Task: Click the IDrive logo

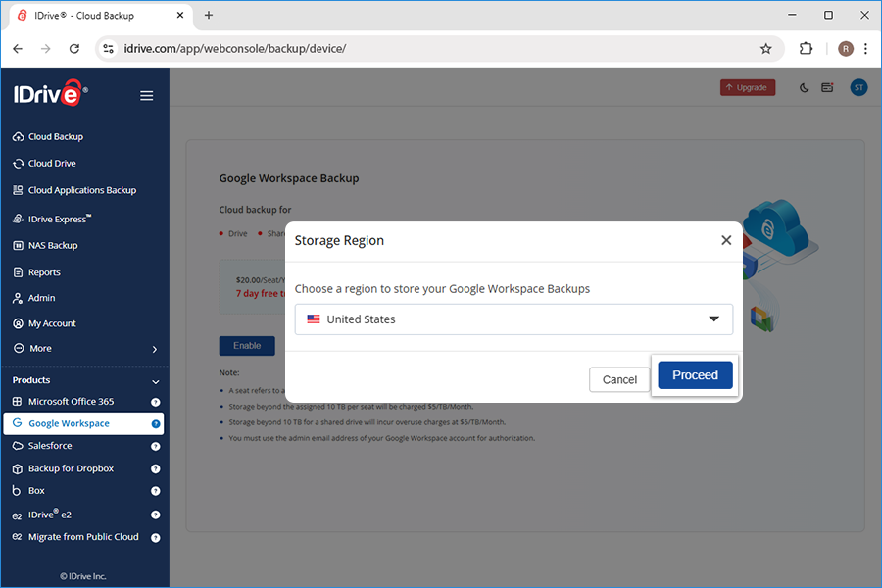Action: tap(50, 93)
